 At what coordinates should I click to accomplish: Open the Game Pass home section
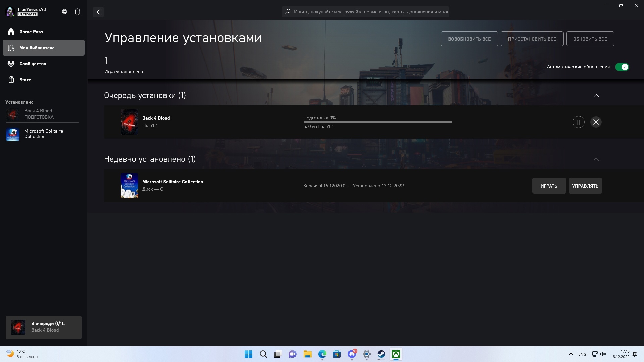[x=44, y=32]
